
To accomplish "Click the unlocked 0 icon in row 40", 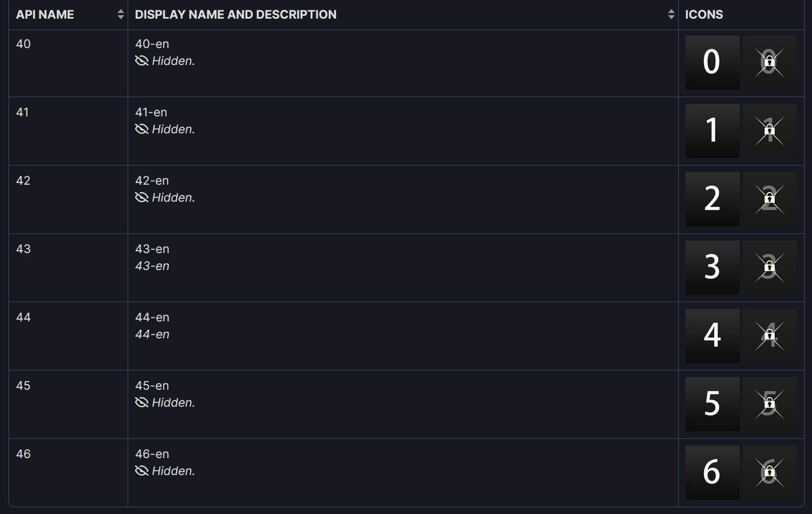I will 712,63.
